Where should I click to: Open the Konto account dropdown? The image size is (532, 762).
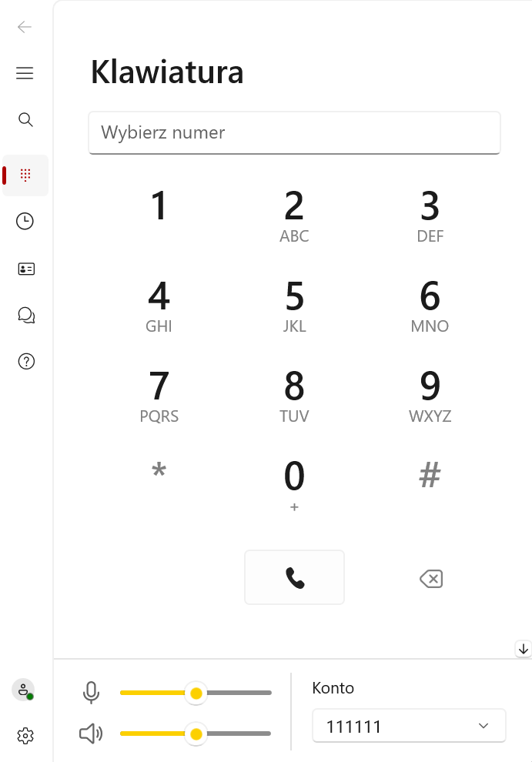click(x=409, y=726)
